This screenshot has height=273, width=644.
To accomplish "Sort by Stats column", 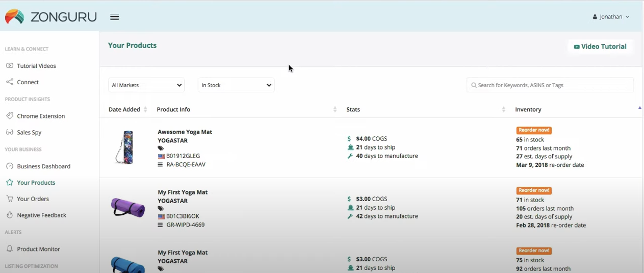I will (x=426, y=110).
